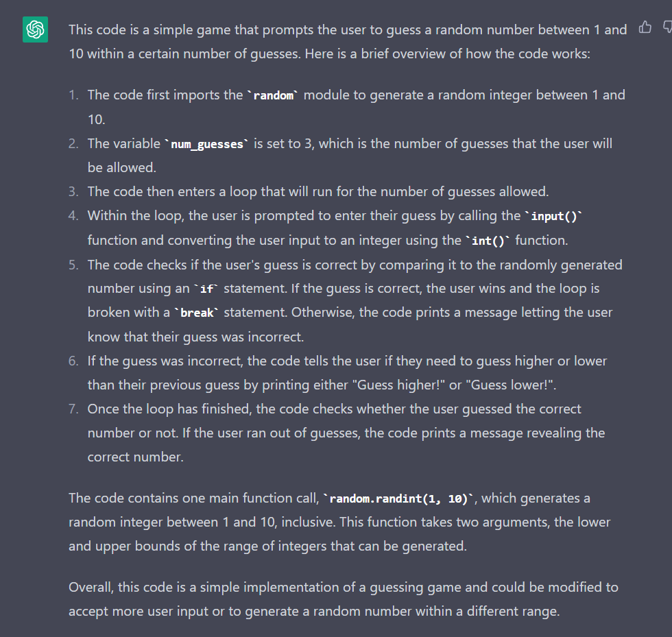Click the list number 6 marker
Viewport: 672px width, 637px height.
coord(73,361)
